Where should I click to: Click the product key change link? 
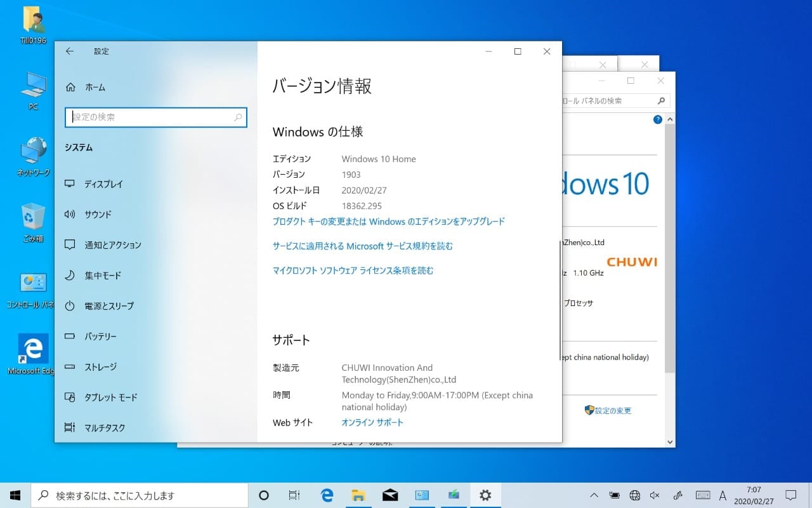[388, 222]
